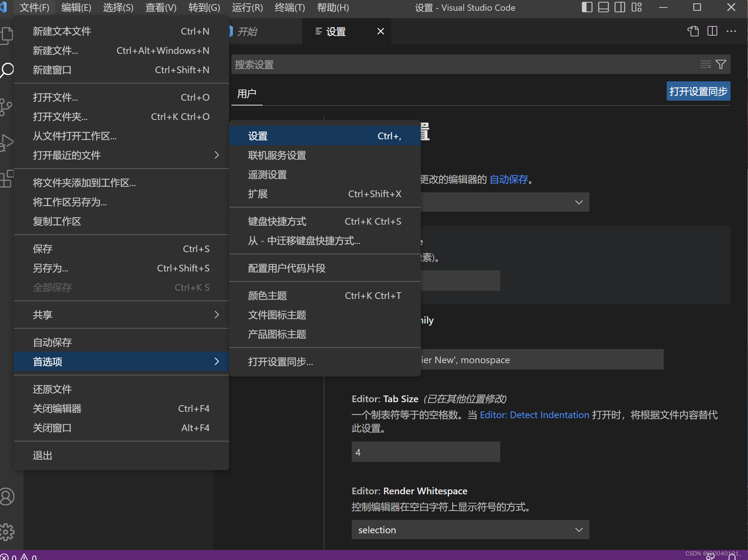Click the Tab Size input showing 4
This screenshot has height=560, width=748.
point(426,452)
